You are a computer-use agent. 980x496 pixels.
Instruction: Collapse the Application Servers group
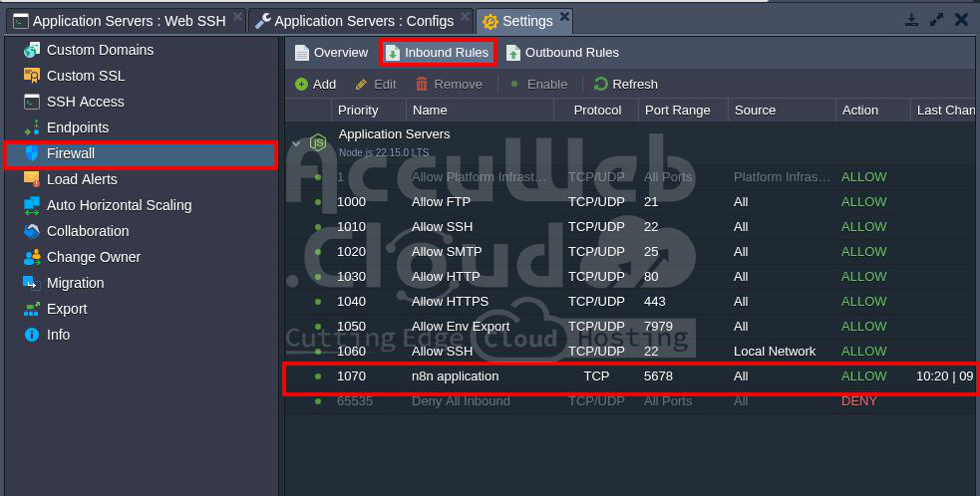(295, 143)
